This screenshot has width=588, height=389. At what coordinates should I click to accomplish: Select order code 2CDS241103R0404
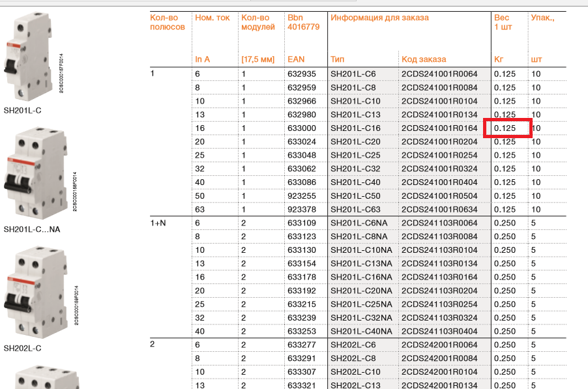pos(439,331)
